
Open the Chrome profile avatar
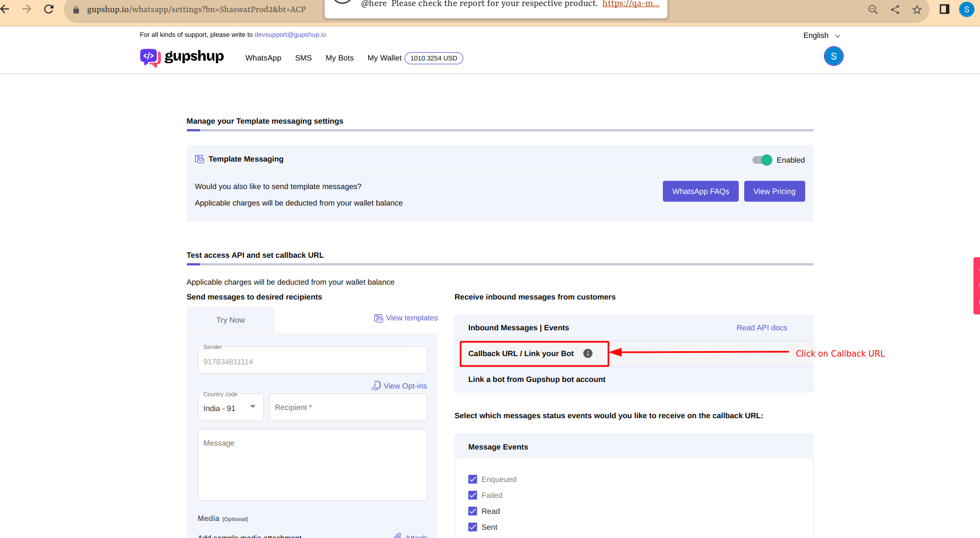click(967, 9)
